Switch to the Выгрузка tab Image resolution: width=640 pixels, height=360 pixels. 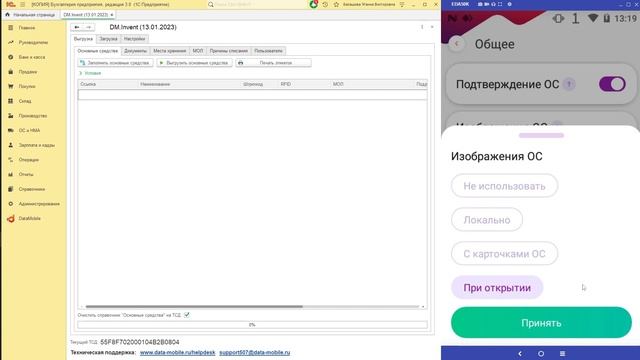click(x=83, y=39)
